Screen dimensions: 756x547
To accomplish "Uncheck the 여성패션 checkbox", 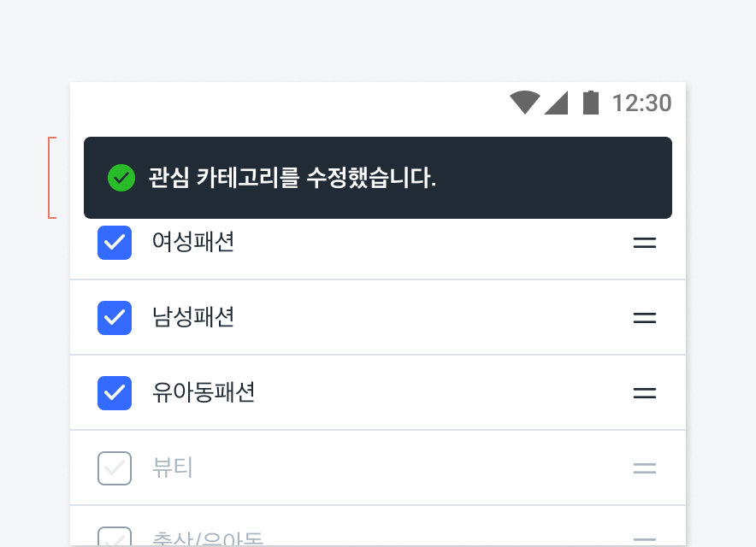I will point(115,243).
